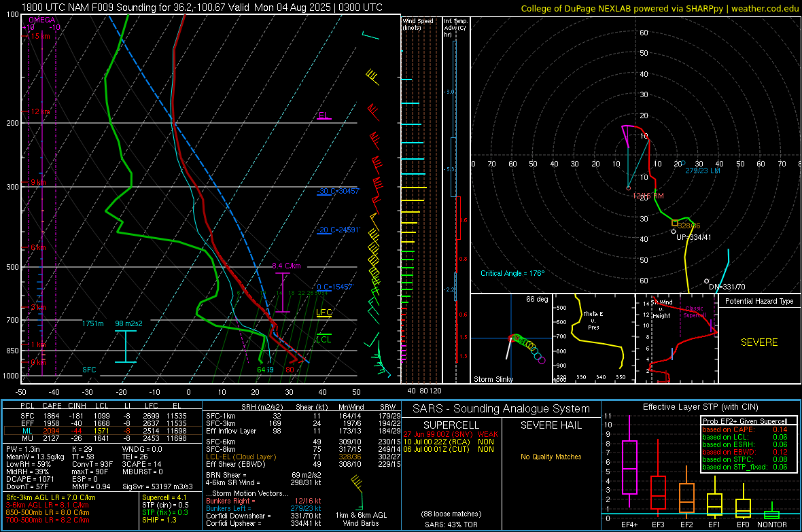Click the Critical Angle = 176° text

coord(512,273)
